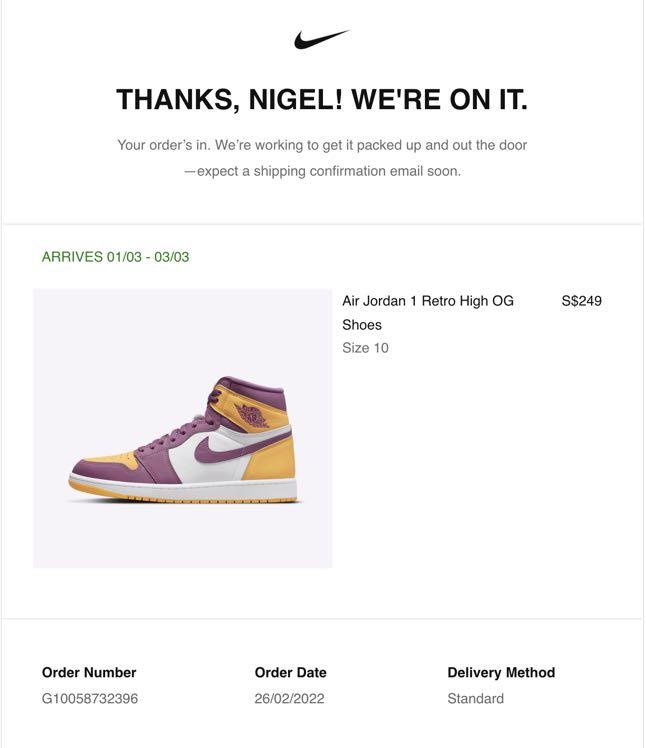The width and height of the screenshot is (646, 748).
Task: Click the word Shoes under product name
Action: click(362, 325)
